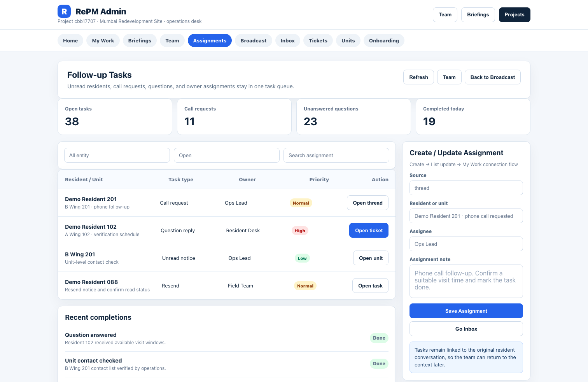This screenshot has width=588, height=382.
Task: Click the Question reply task type cell
Action: pos(178,230)
